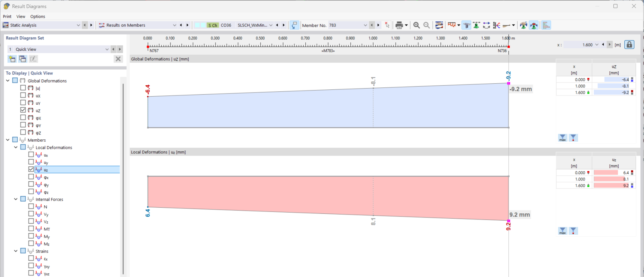Click the printer icon in toolbar
The width and height of the screenshot is (644, 277).
pyautogui.click(x=399, y=25)
